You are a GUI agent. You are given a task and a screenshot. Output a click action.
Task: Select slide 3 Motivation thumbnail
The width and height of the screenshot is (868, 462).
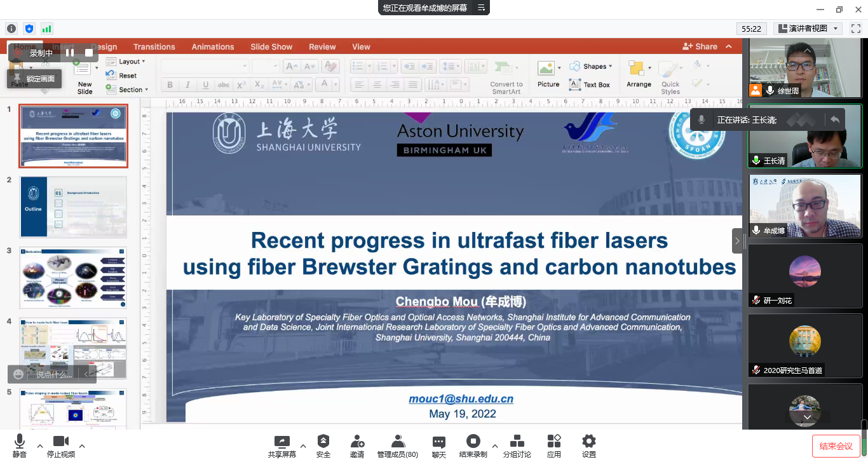(74, 277)
